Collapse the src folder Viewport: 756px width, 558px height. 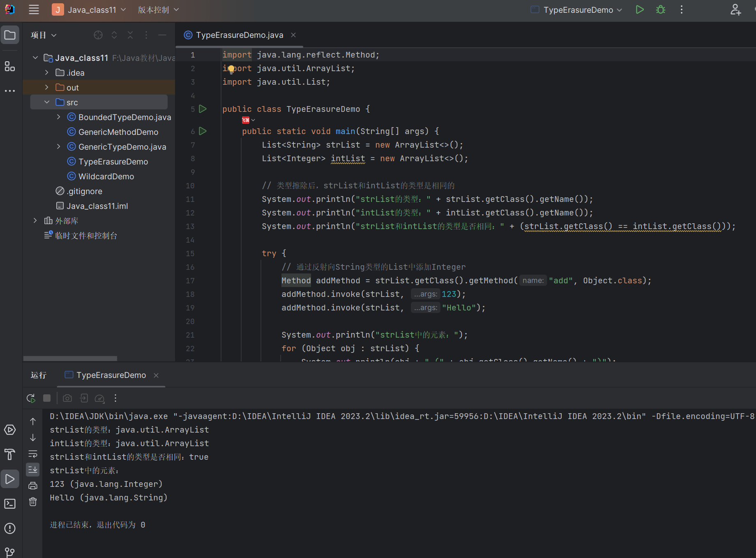coord(47,102)
